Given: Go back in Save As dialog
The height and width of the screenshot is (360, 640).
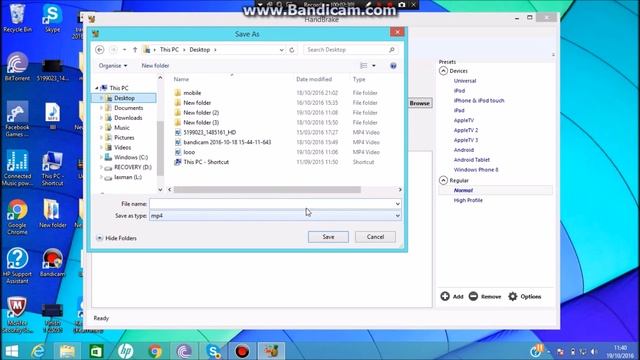Looking at the screenshot, I should 100,50.
